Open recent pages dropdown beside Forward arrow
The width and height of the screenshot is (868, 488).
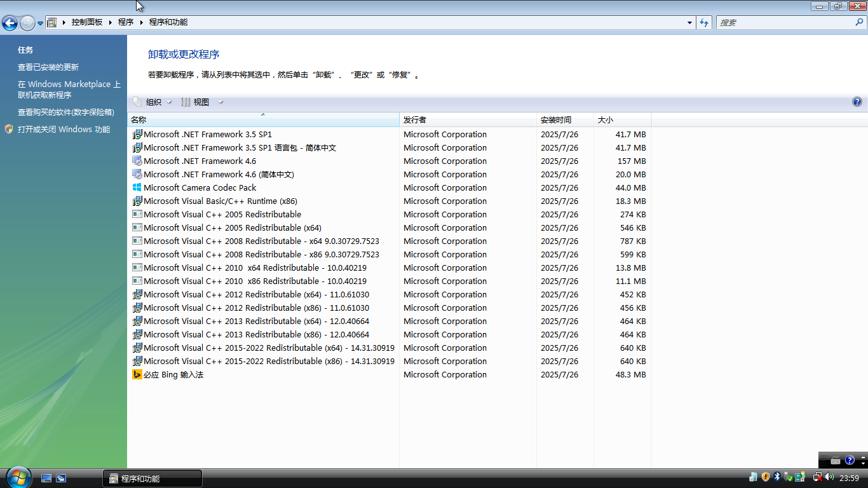coord(40,24)
